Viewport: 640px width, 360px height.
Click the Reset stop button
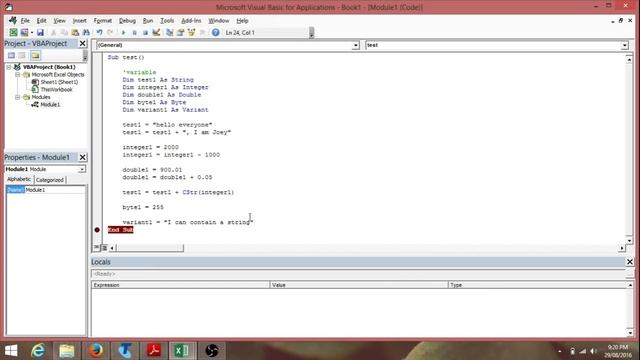pyautogui.click(x=145, y=32)
